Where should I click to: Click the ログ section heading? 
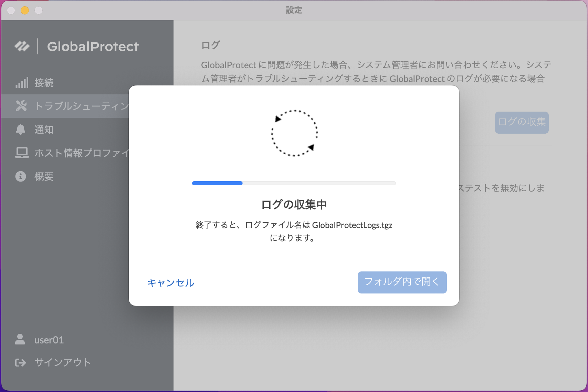(210, 45)
